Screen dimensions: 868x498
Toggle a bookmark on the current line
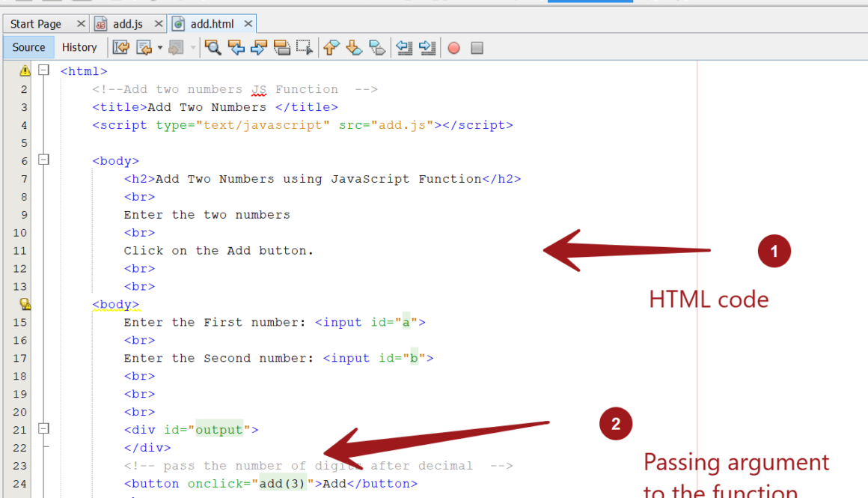pyautogui.click(x=377, y=47)
